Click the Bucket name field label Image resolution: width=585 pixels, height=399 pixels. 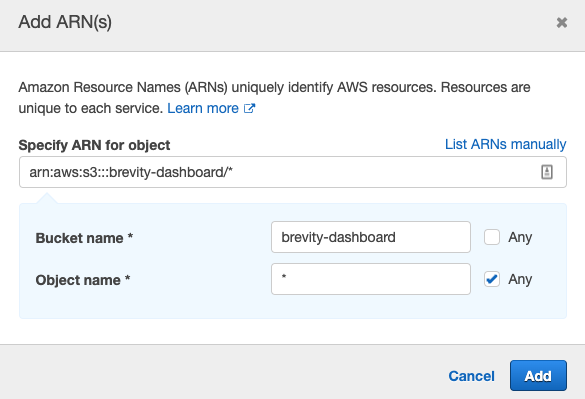(84, 238)
